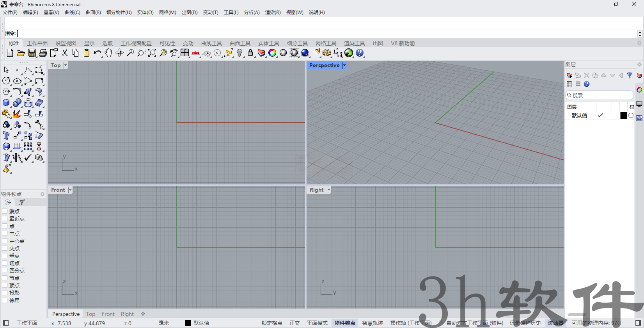Viewport: 644px width, 328px height.
Task: Select the Top viewport tab at bottom
Action: [91, 314]
